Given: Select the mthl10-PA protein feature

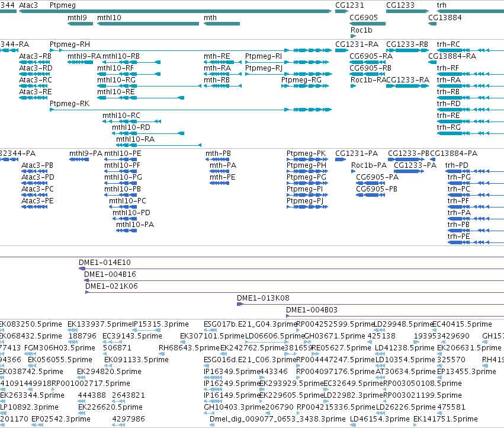Looking at the screenshot, I should tap(126, 231).
